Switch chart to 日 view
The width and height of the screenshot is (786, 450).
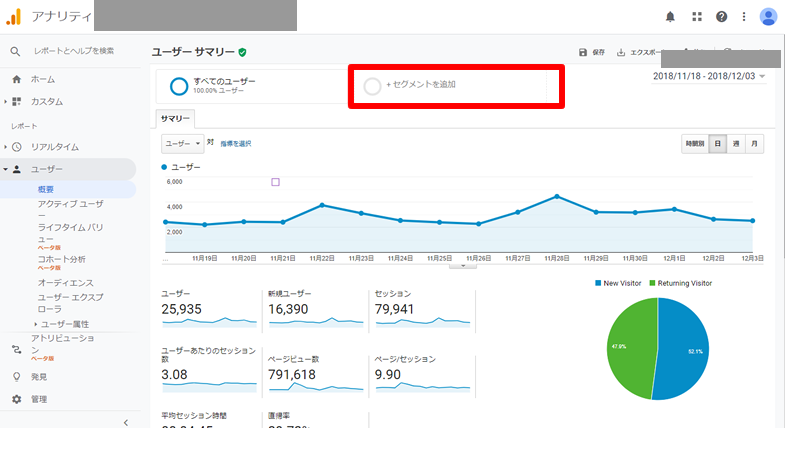pos(717,144)
